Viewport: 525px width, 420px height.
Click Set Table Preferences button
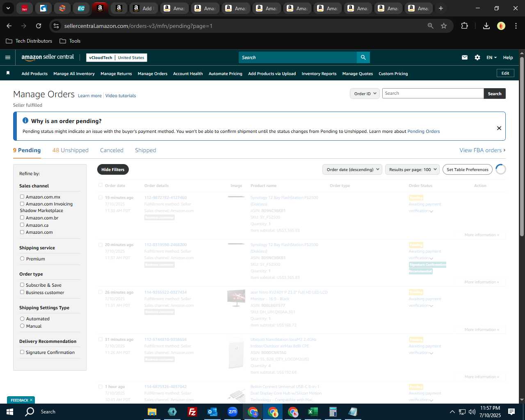(468, 169)
